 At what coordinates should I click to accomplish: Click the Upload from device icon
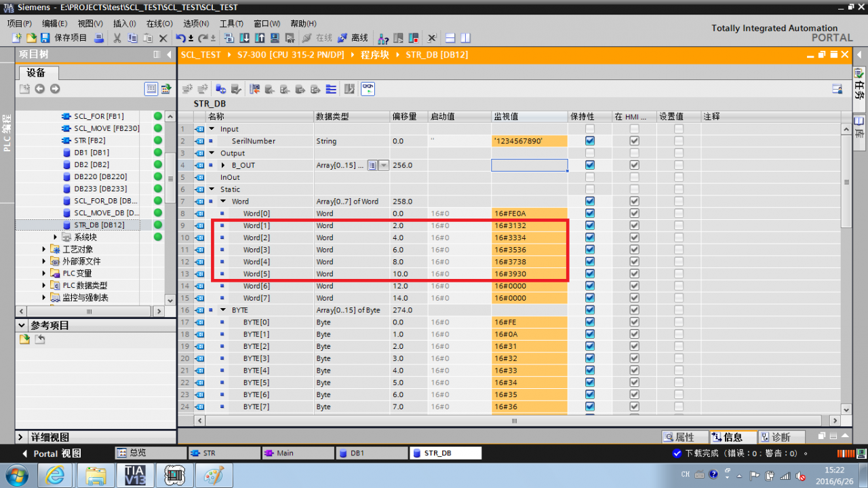(x=259, y=38)
